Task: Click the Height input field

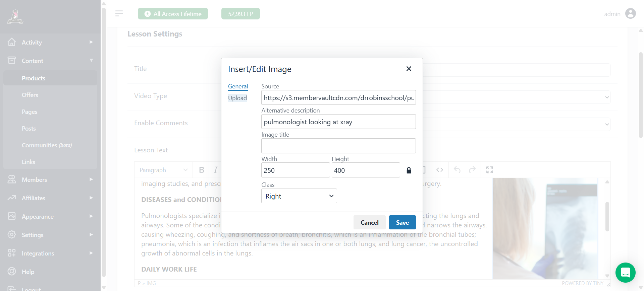Action: [x=366, y=170]
